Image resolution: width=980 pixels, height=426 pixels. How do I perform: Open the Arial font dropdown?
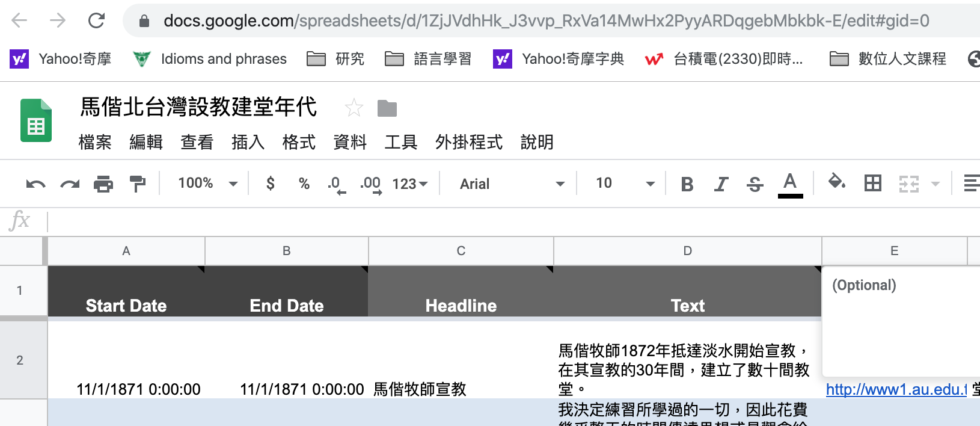coord(512,184)
